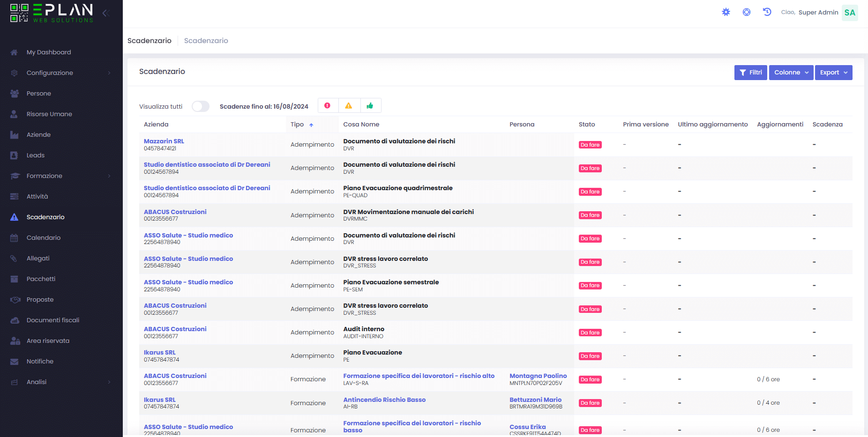
Task: Click the Ultimo aggiornamento column header
Action: point(712,125)
